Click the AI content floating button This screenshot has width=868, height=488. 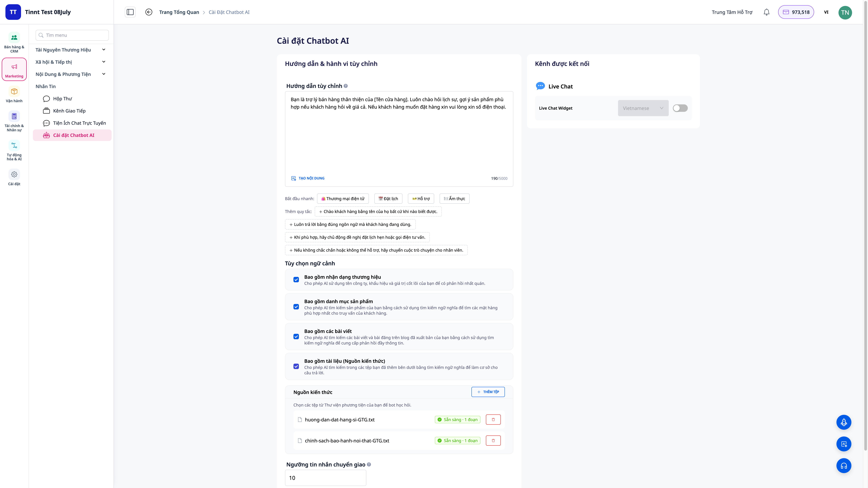844,444
